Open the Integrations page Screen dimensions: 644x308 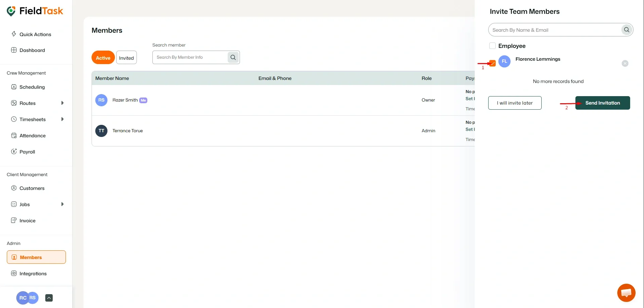pyautogui.click(x=33, y=273)
